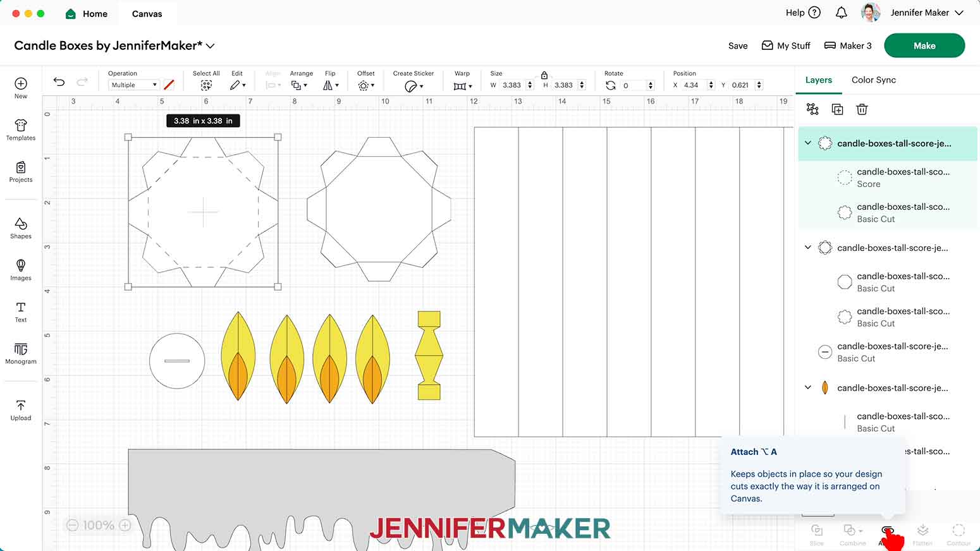This screenshot has height=551, width=980.
Task: Collapse the second candle-boxes layer group
Action: pos(807,248)
